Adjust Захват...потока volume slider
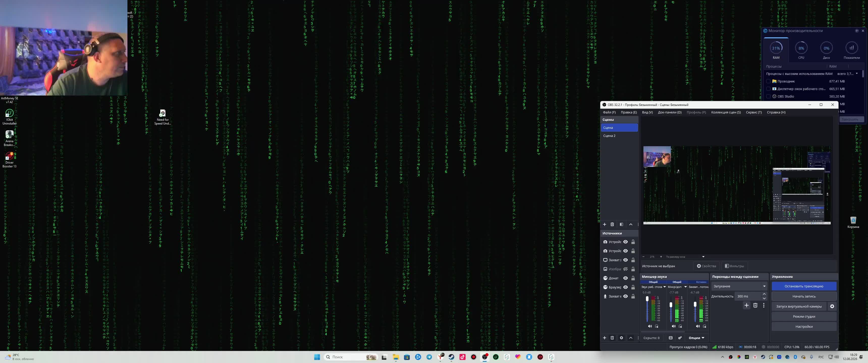The width and height of the screenshot is (868, 363). click(x=695, y=304)
